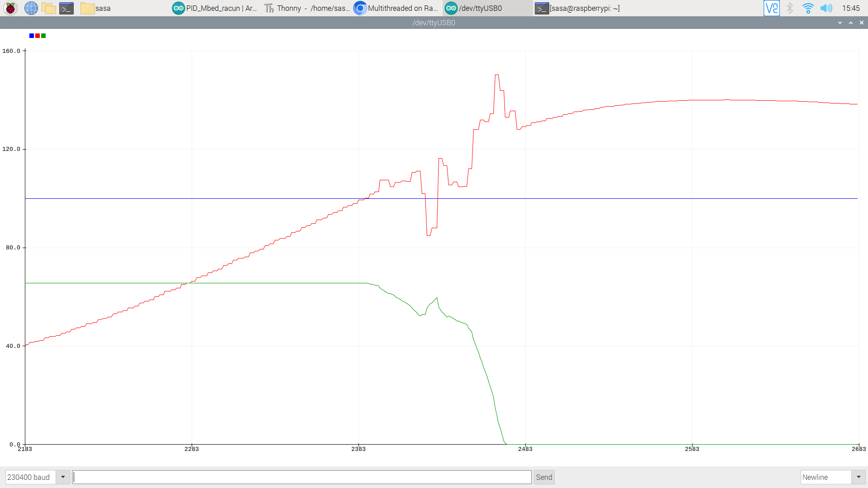This screenshot has width=868, height=488.
Task: Switch to the sasa@raspberrypi terminal window
Action: [x=577, y=8]
